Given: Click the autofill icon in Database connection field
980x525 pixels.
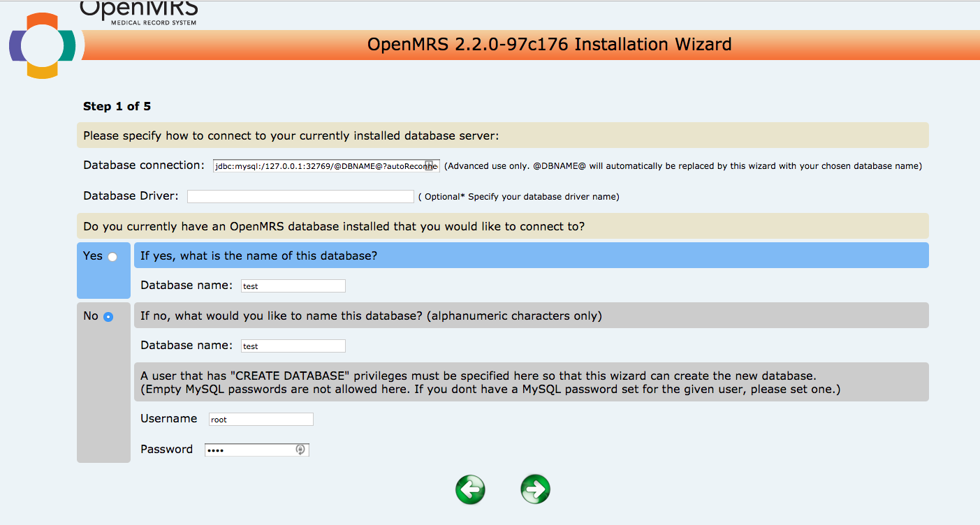Looking at the screenshot, I should (x=430, y=166).
